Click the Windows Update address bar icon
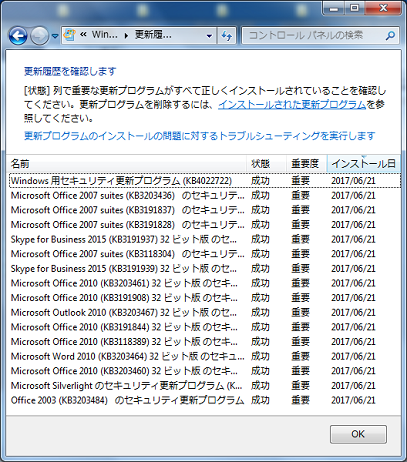407x462 pixels. pos(69,35)
